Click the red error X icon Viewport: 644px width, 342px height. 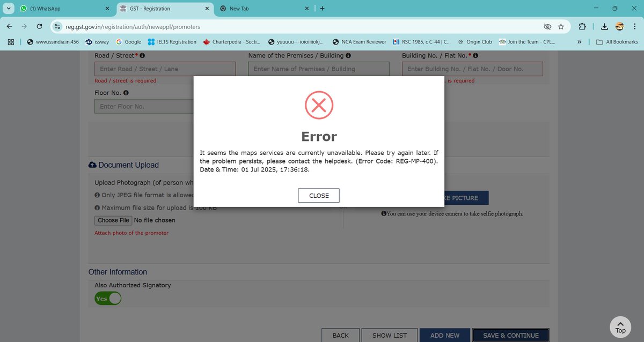319,105
